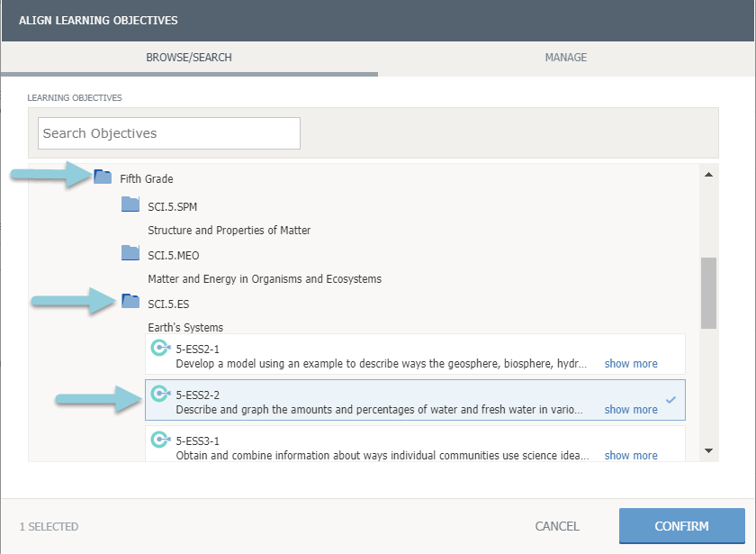Deselect the 5-ESS2-2 checkmark

point(670,399)
